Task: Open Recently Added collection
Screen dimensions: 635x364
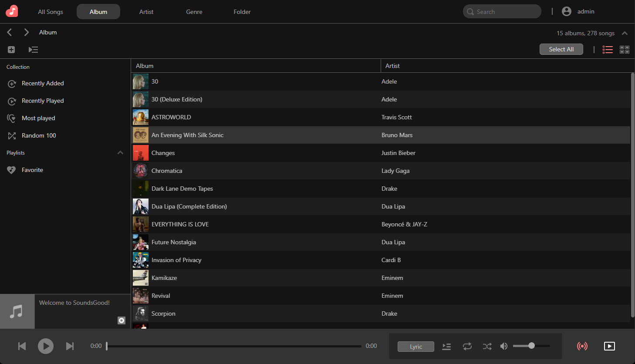Action: (43, 83)
